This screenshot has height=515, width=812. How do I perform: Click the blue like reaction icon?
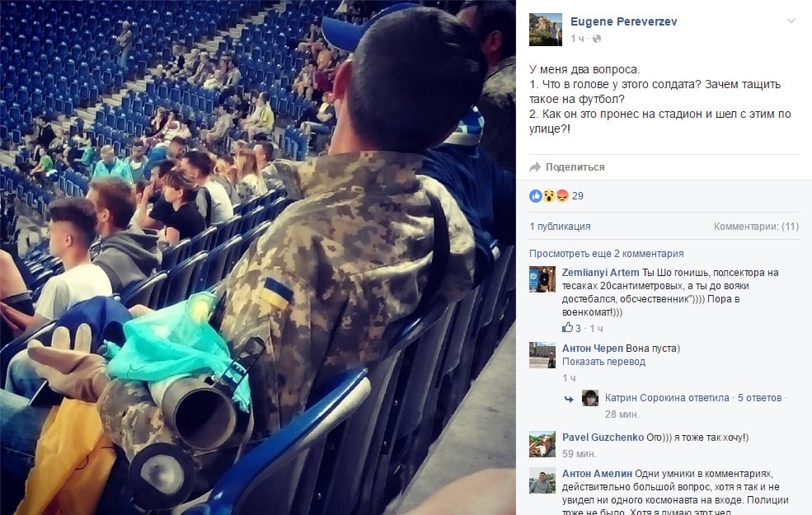pos(536,195)
